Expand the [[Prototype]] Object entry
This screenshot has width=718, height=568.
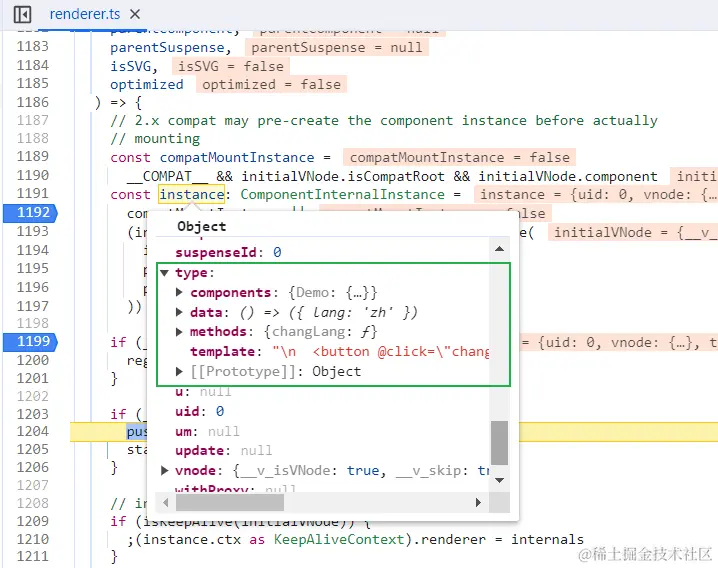pyautogui.click(x=180, y=371)
